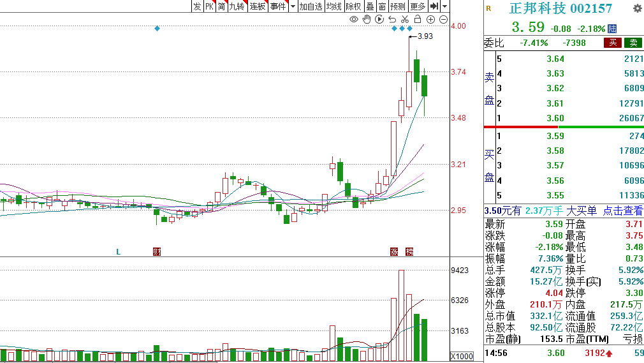Expand the 更多 toolbar menu
The image size is (644, 363).
coord(418,6)
